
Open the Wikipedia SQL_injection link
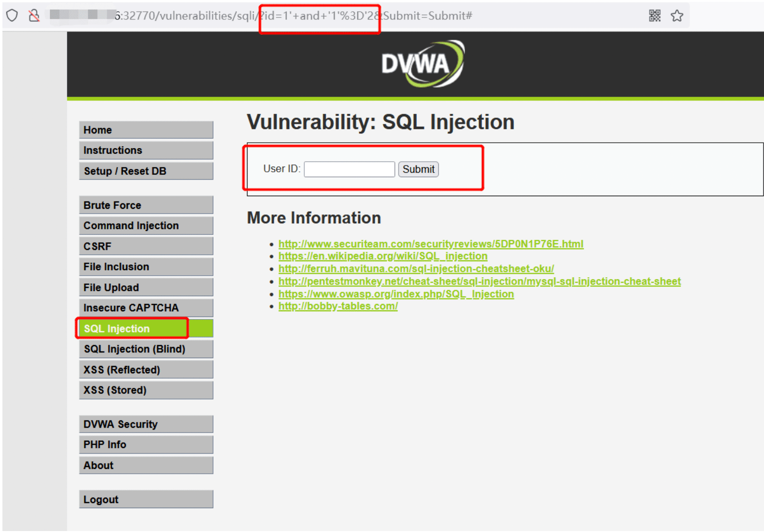[383, 256]
